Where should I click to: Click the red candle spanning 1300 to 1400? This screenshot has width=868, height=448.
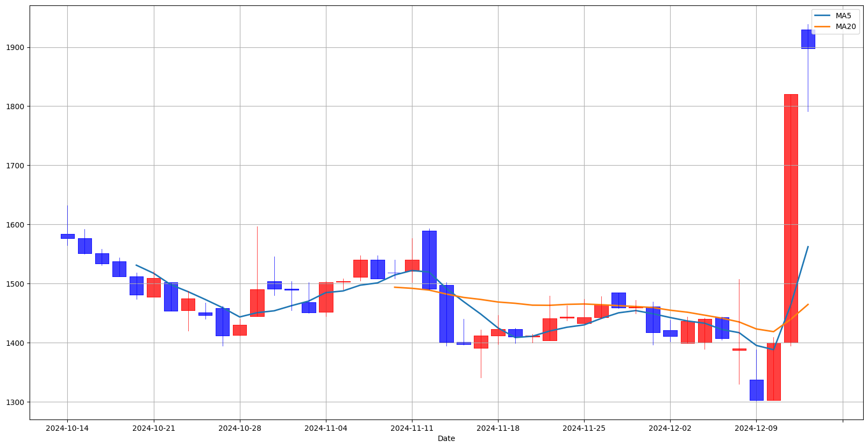pyautogui.click(x=773, y=372)
